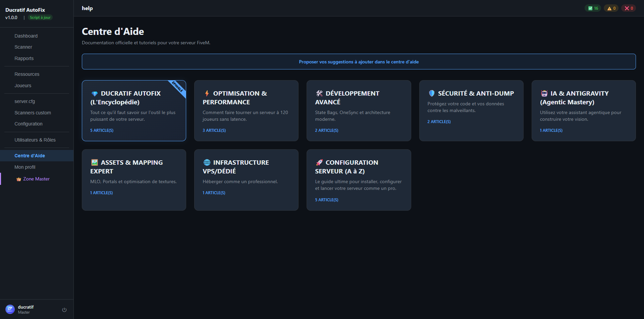Open the suggestions banner 'Proposer vos suggestions'
Screen dimensions: 644x319
pos(359,62)
